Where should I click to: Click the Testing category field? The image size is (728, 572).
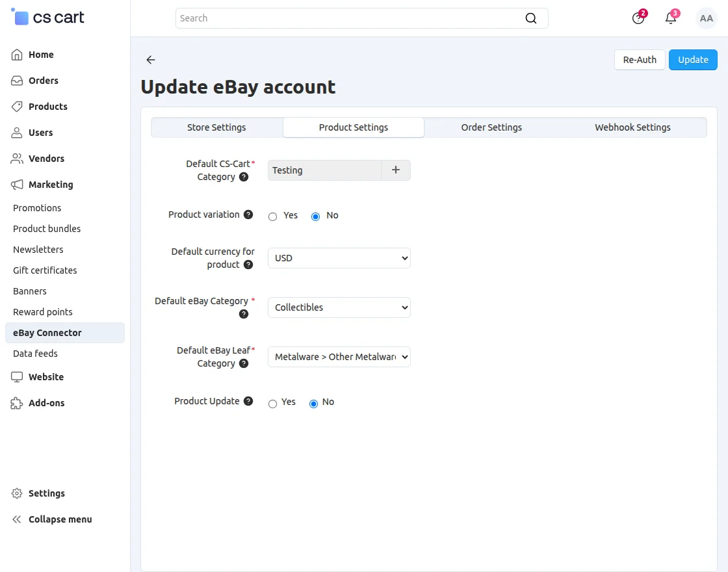pyautogui.click(x=324, y=170)
